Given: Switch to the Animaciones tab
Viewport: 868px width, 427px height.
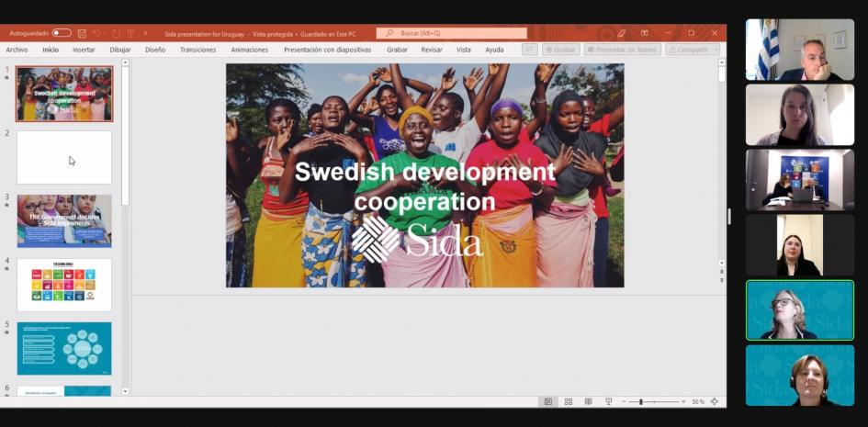Looking at the screenshot, I should point(249,50).
